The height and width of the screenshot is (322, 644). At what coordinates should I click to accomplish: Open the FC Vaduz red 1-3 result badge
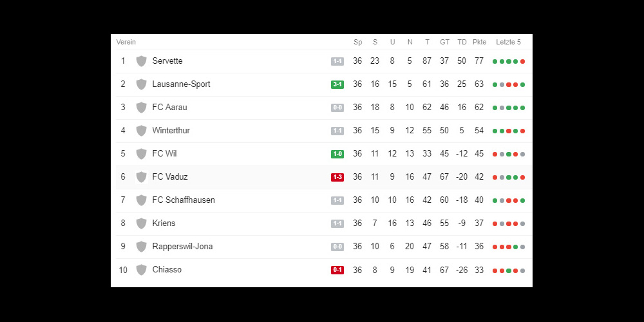[x=337, y=178]
